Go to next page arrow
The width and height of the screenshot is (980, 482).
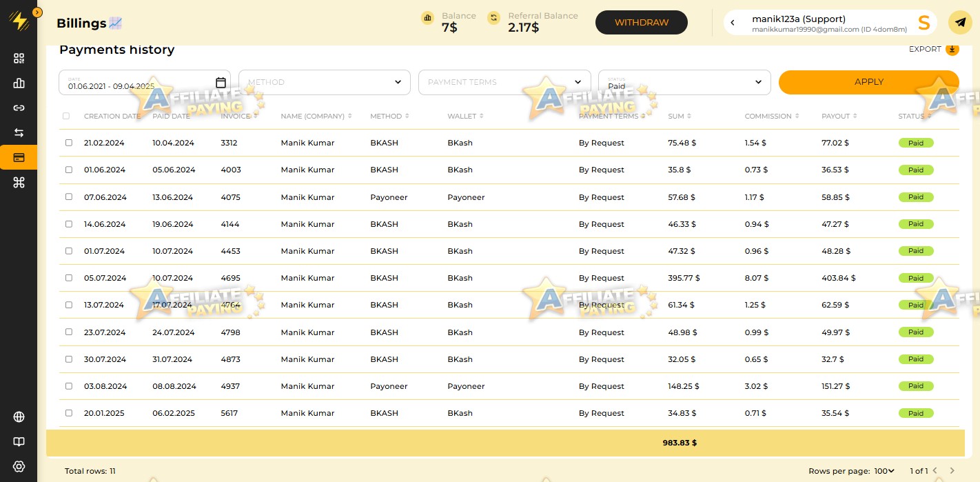click(x=952, y=471)
